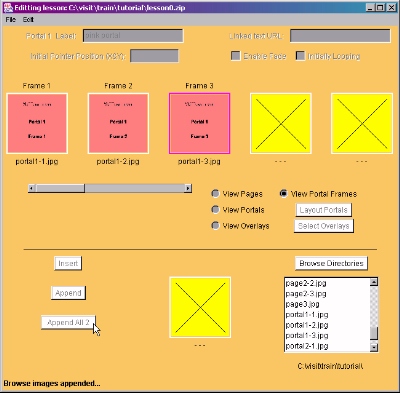This screenshot has height=393, width=400.
Task: Click the yellow browse preview placeholder image
Action: [x=200, y=307]
